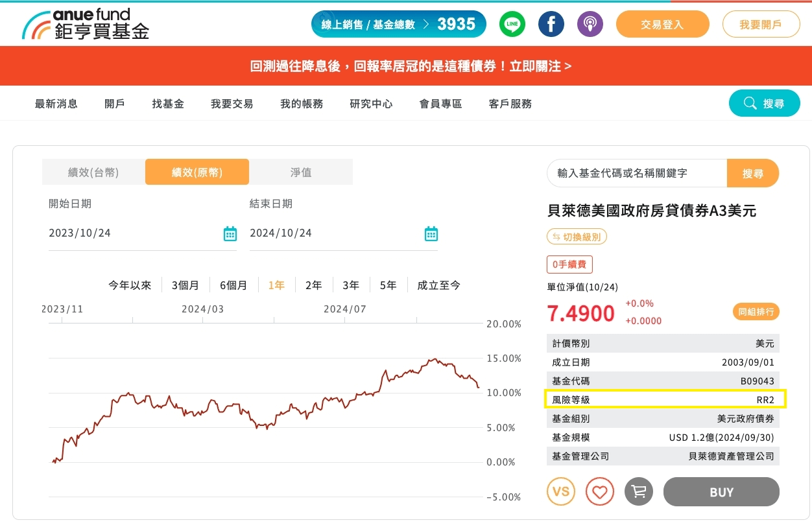Select 今年以來 time range

(130, 285)
